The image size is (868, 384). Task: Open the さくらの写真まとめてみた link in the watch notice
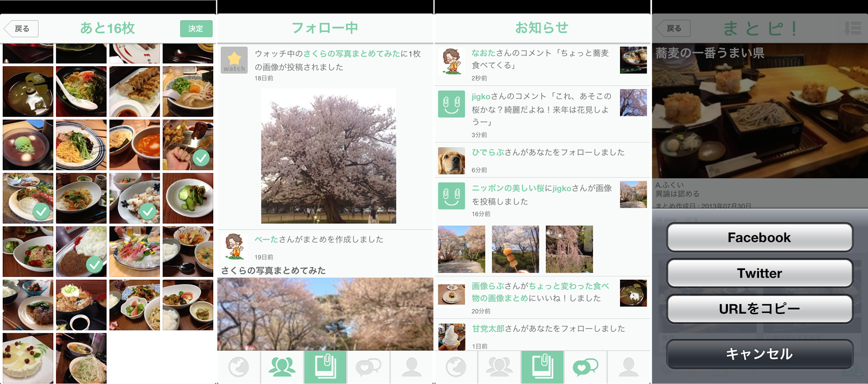(351, 54)
